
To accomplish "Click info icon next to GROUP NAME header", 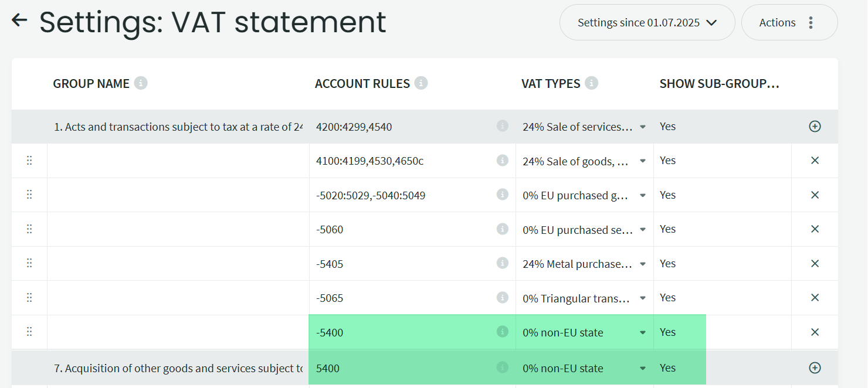I will (141, 83).
